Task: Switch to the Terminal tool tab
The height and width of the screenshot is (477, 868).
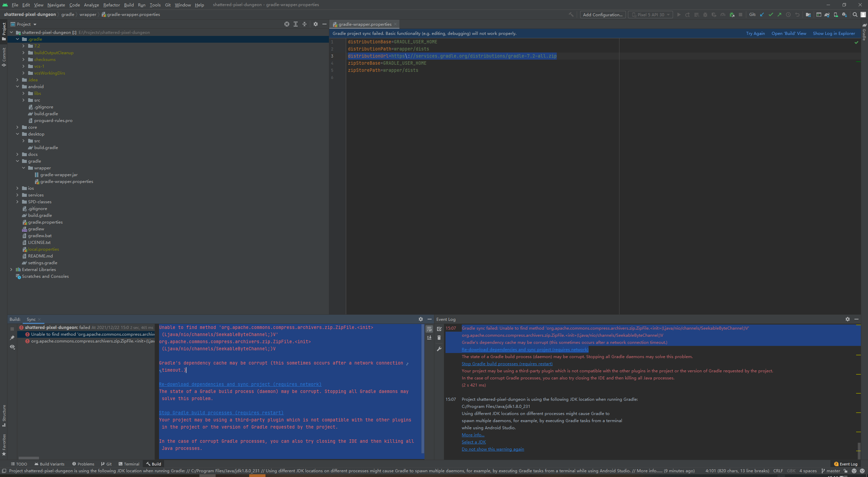Action: (x=129, y=464)
